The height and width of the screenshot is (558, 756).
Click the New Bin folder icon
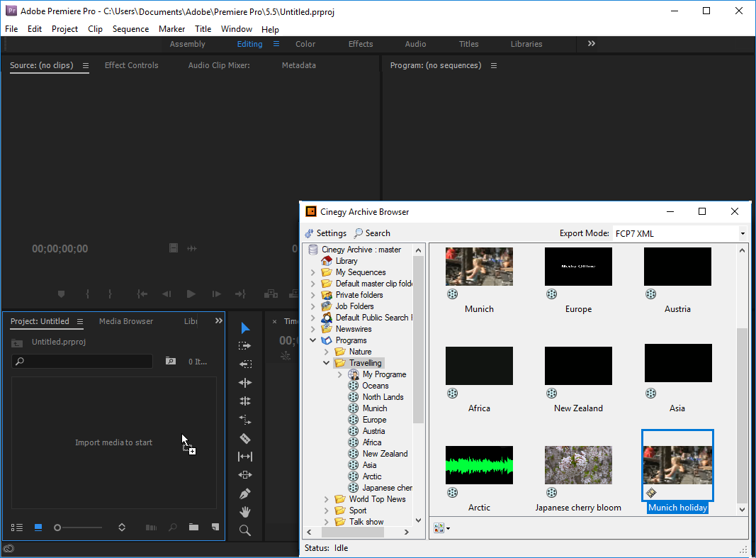194,527
